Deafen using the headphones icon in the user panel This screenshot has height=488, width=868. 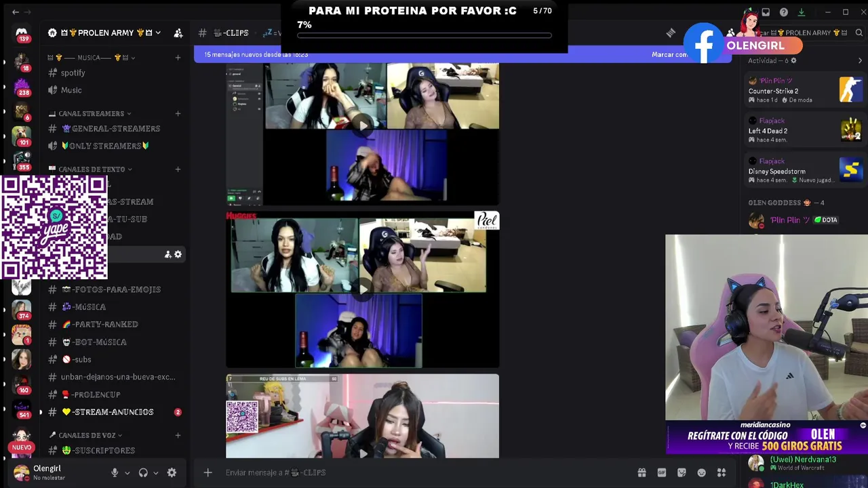coord(143,472)
